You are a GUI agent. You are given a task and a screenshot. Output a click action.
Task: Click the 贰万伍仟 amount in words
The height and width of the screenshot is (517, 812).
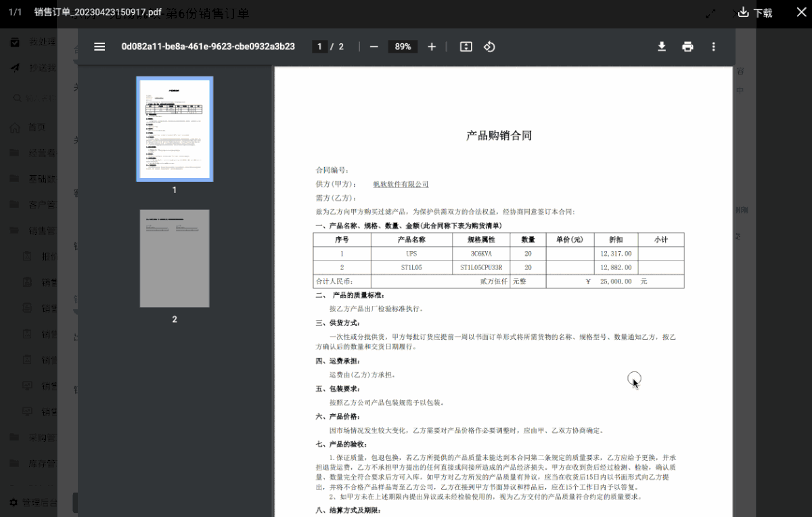[493, 282]
